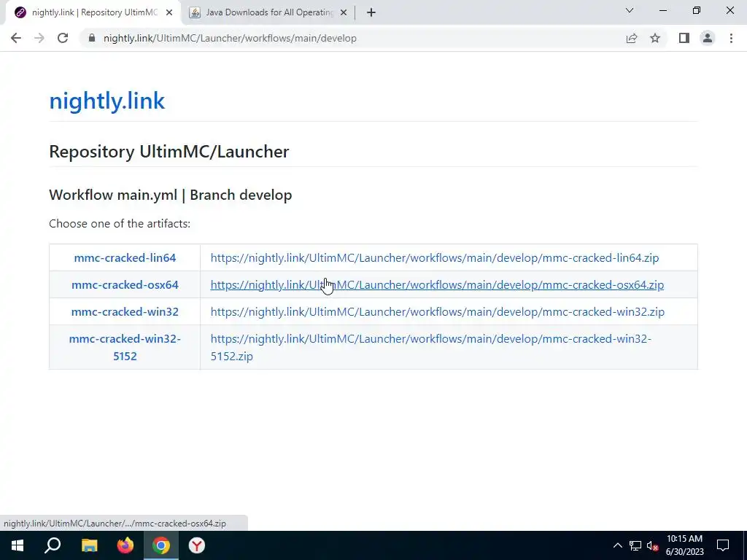Click the address bar URL
Screen dimensions: 747x560
230,38
